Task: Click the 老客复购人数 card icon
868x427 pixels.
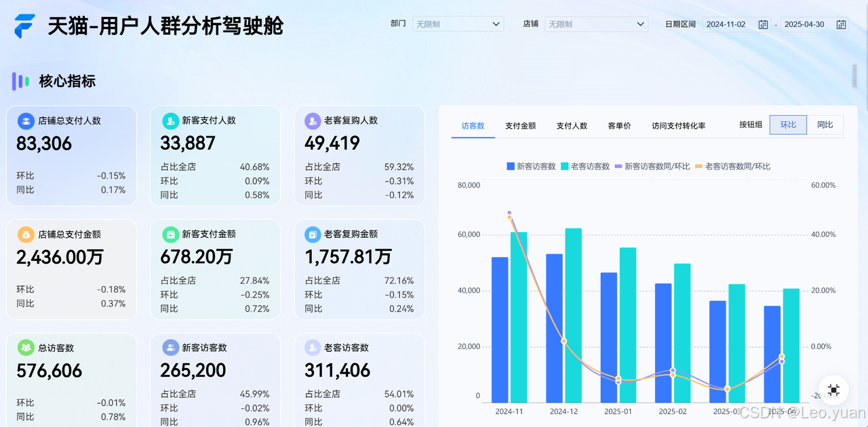Action: (313, 121)
